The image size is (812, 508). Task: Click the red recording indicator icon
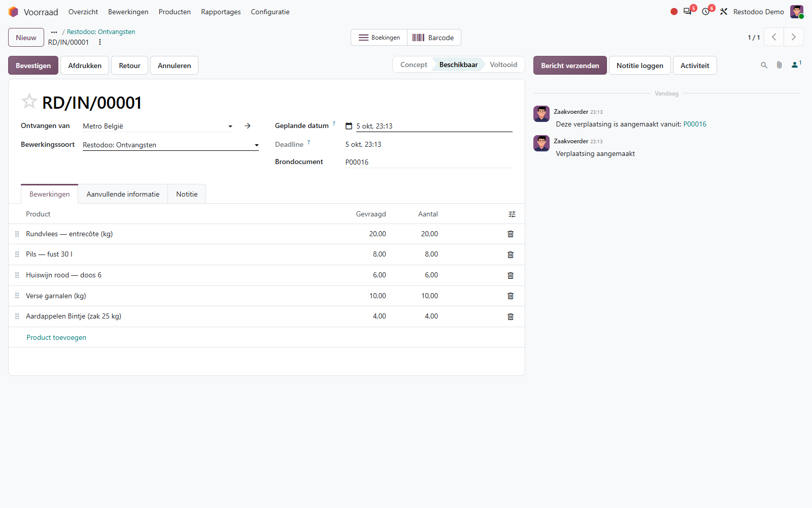click(674, 12)
